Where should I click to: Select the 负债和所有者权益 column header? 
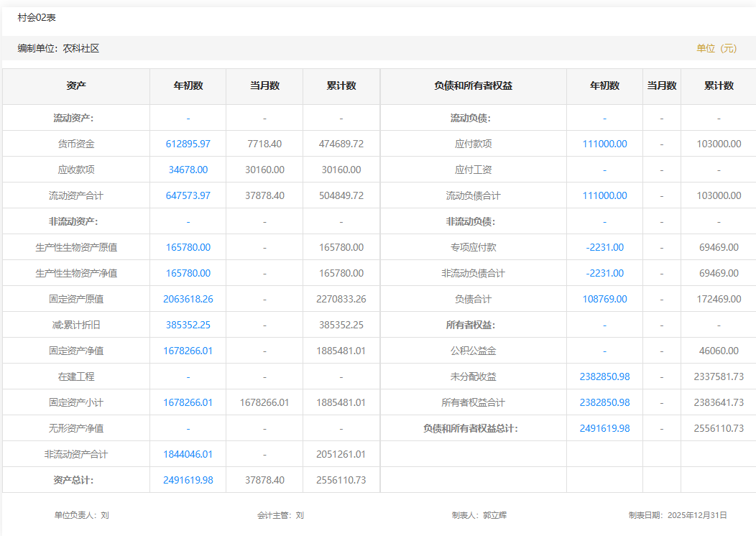(x=473, y=86)
